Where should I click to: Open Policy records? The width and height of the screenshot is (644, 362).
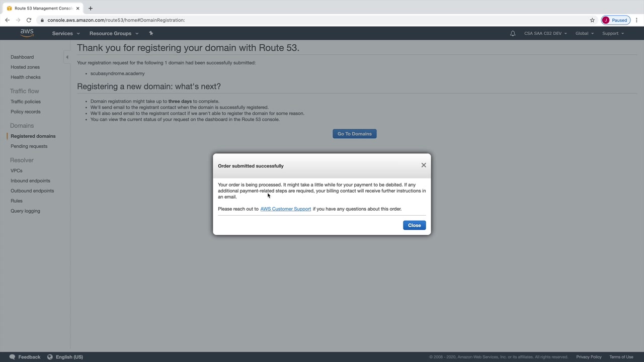pos(26,112)
